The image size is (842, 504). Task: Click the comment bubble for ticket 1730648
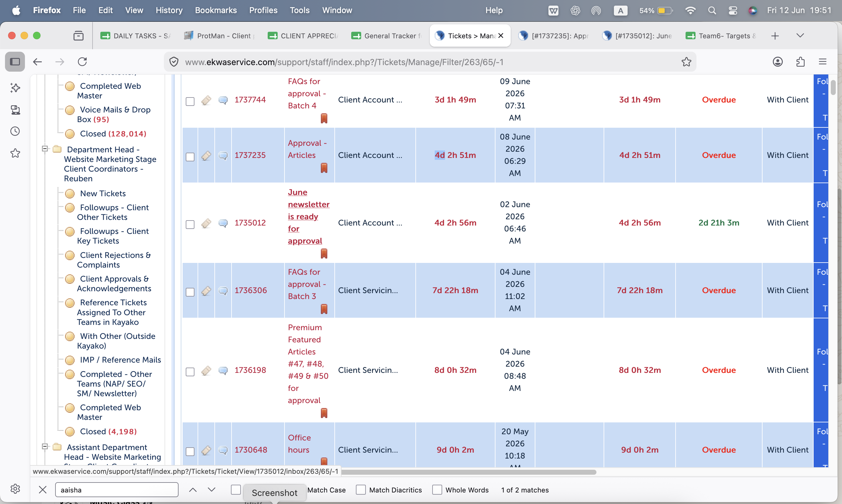(x=223, y=450)
